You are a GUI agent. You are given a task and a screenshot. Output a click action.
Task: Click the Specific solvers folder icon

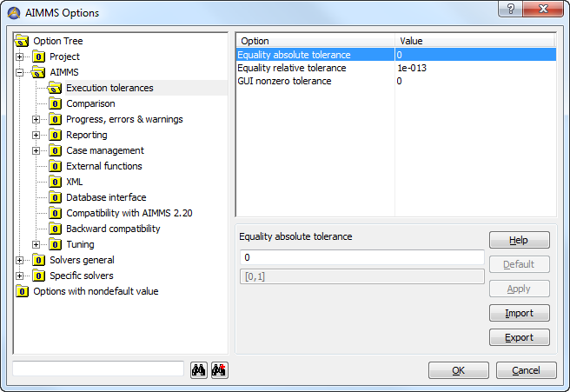click(38, 276)
